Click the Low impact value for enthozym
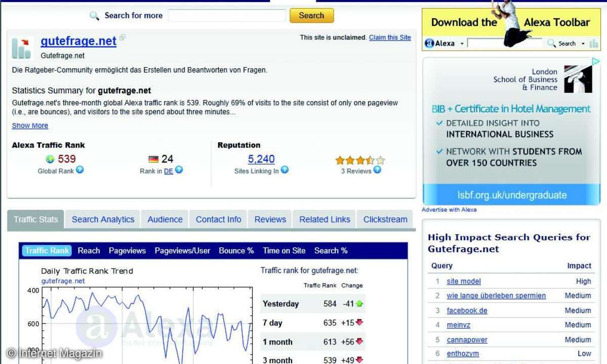 (584, 354)
